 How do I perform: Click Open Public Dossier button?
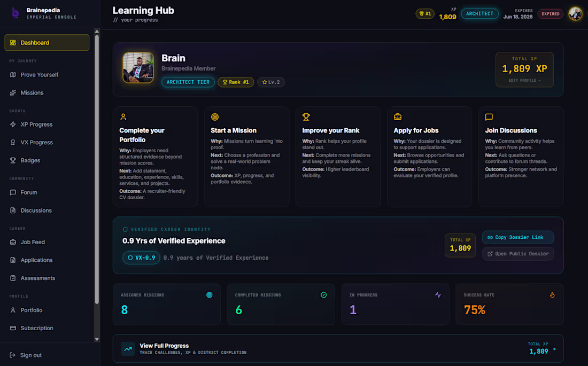click(x=518, y=254)
